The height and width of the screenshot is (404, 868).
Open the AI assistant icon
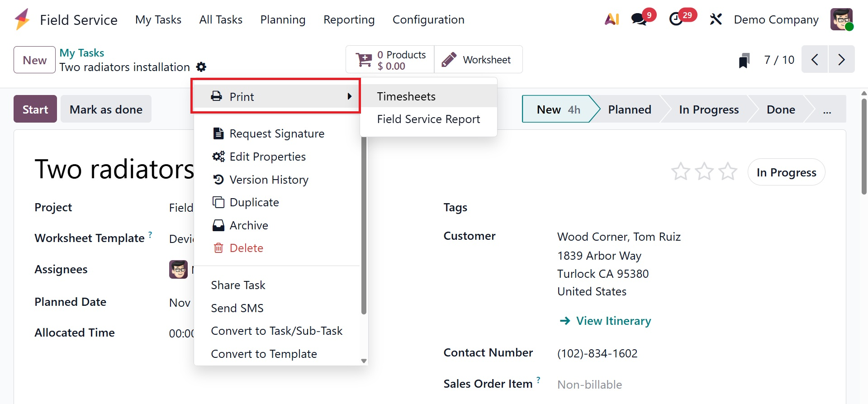(x=612, y=19)
